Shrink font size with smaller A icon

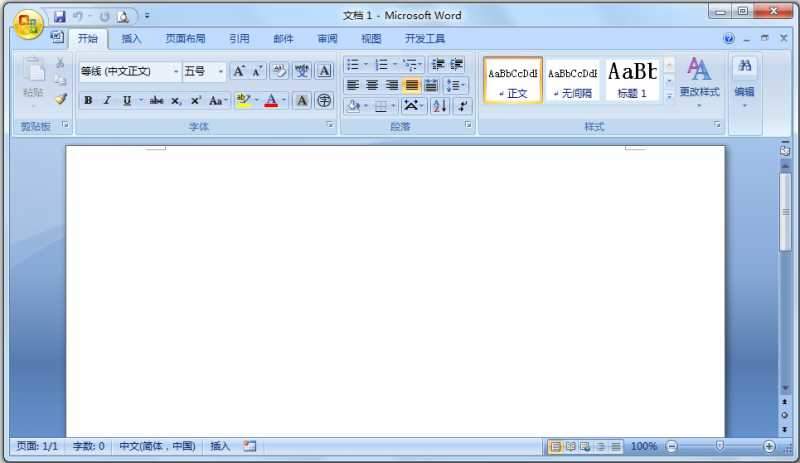(x=257, y=71)
